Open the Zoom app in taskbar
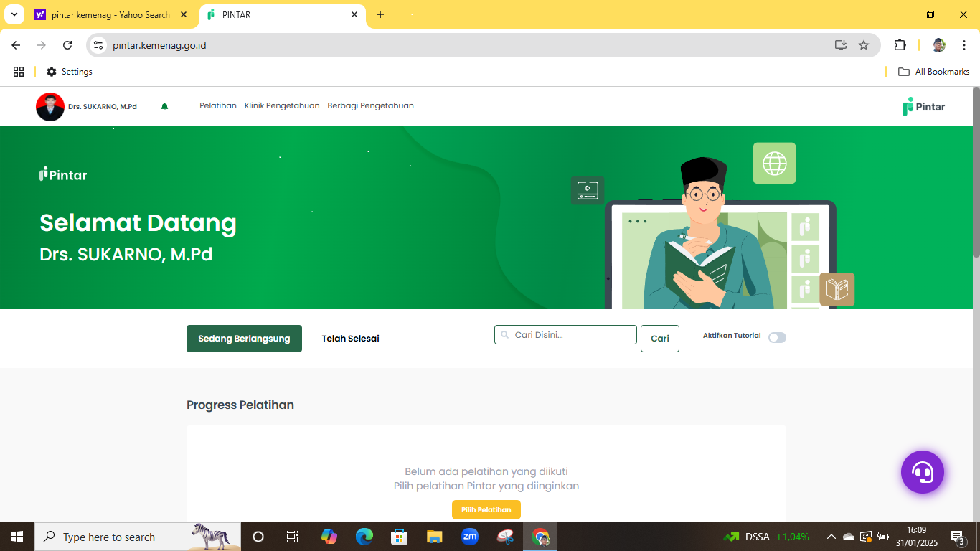The height and width of the screenshot is (551, 980). pos(470,537)
